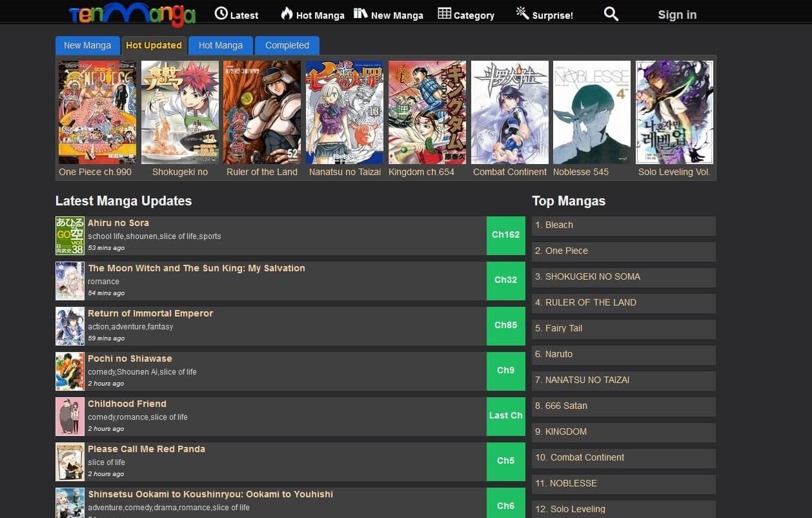Open Last Ch of Childhood Friend
Screen dimensions: 812x518
505,416
